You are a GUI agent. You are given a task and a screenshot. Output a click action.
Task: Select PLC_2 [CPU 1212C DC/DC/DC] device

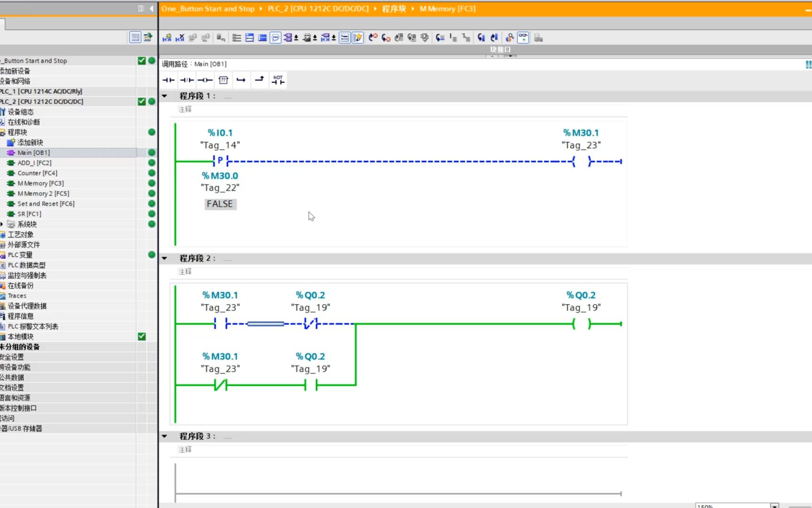click(41, 102)
